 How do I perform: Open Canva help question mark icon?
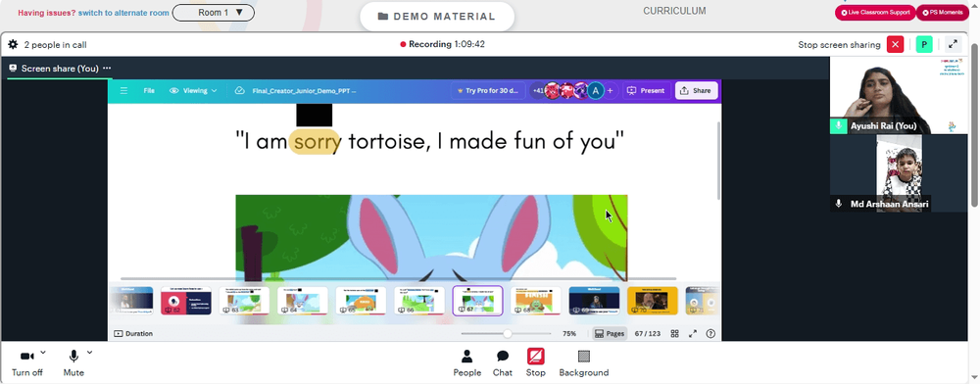click(x=710, y=333)
